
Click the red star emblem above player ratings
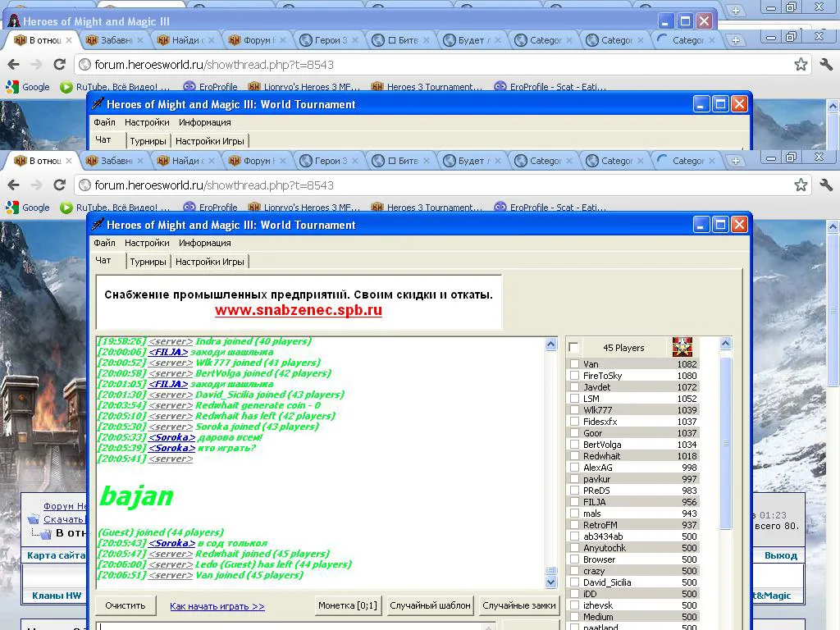click(682, 347)
